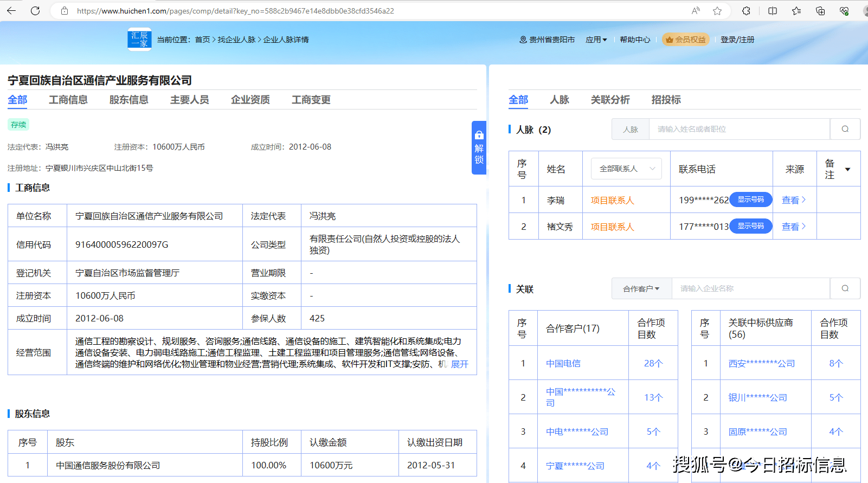The image size is (868, 483).
Task: Open the browser essentials heart icon
Action: tap(844, 11)
